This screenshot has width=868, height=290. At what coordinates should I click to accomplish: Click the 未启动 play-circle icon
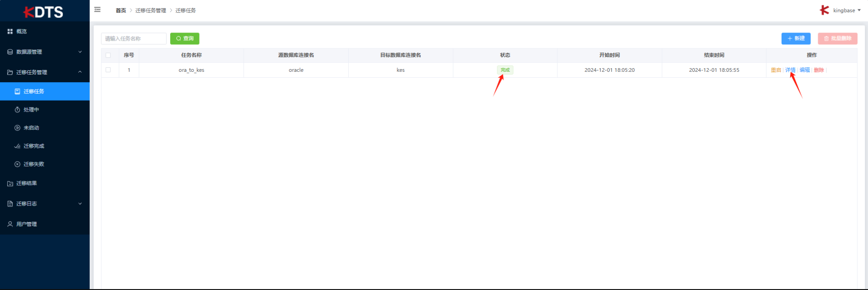pyautogui.click(x=17, y=128)
